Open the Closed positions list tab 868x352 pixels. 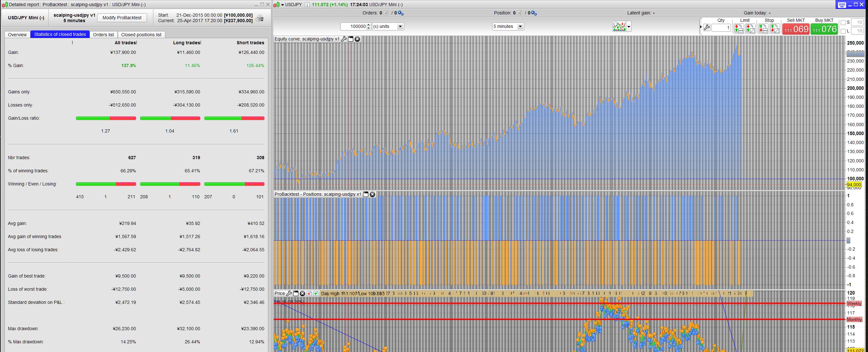(x=141, y=35)
